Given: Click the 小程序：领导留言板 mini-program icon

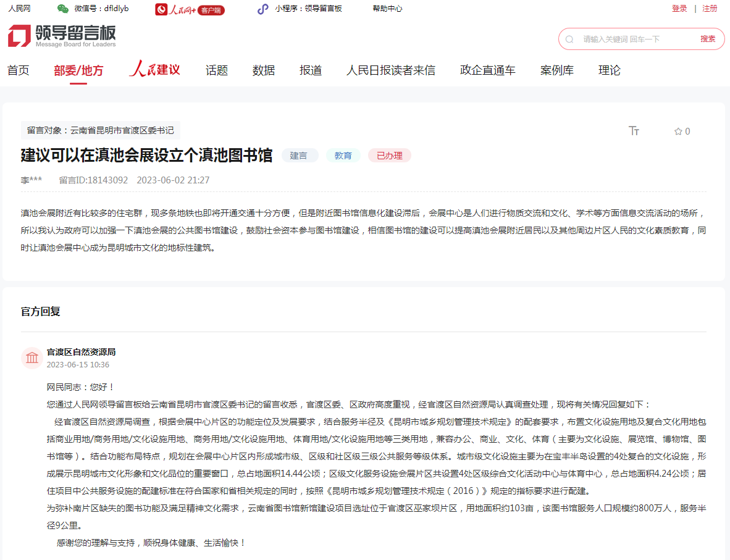Looking at the screenshot, I should (262, 9).
